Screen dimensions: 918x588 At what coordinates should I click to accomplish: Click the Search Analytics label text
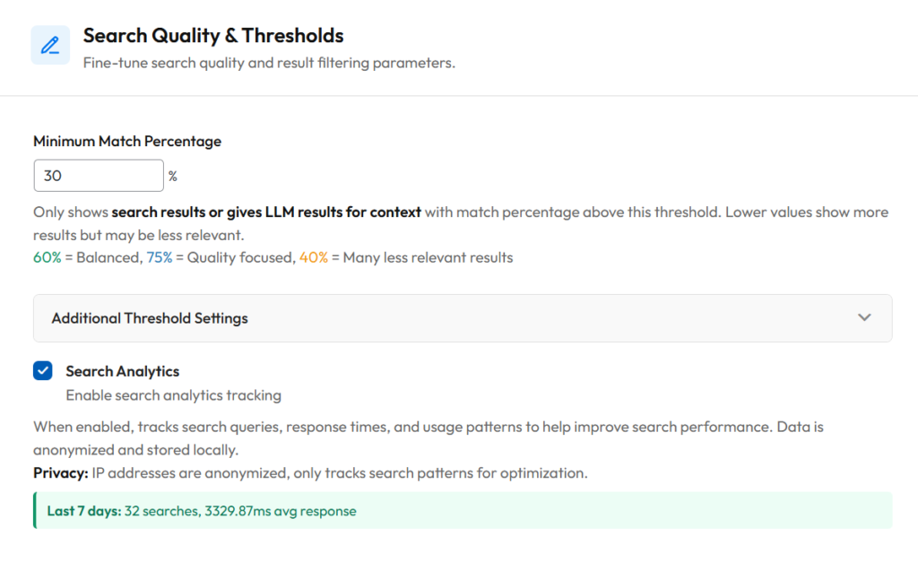(x=122, y=371)
